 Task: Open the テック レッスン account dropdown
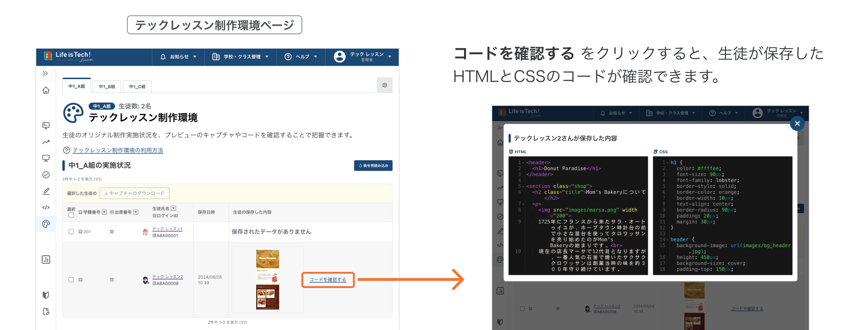tap(363, 57)
